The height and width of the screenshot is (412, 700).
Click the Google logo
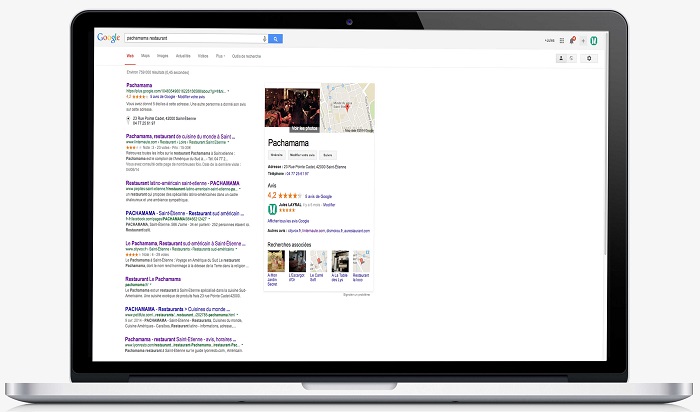coord(108,38)
